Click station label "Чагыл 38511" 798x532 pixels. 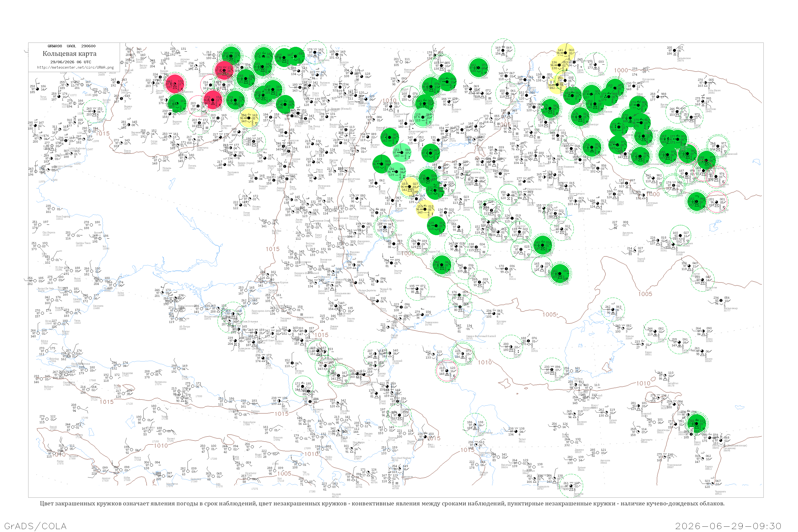coord(522,440)
